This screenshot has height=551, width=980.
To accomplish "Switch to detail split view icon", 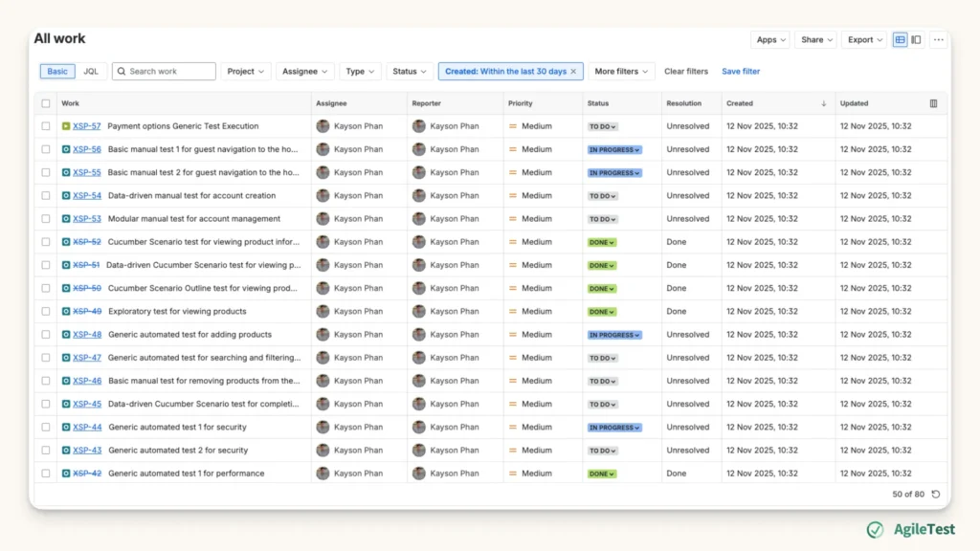I will coord(916,40).
